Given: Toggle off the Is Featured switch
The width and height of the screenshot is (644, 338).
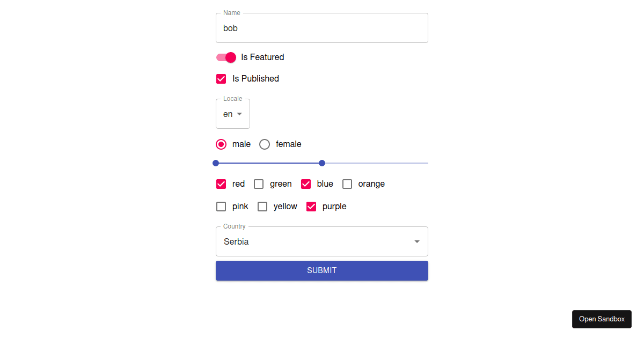Looking at the screenshot, I should pos(225,57).
